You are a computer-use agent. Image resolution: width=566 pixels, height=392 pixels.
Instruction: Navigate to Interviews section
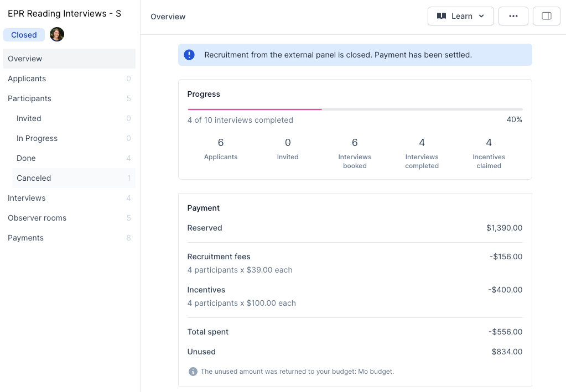click(x=27, y=198)
